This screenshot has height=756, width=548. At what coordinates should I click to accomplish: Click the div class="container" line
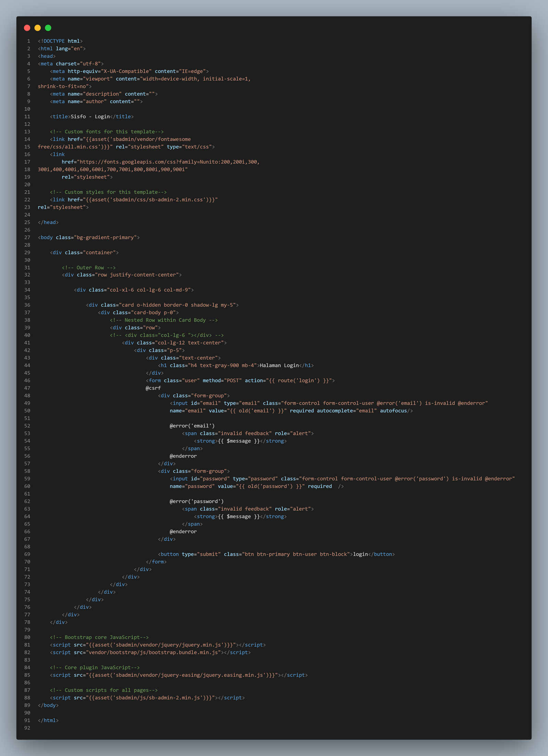point(84,252)
